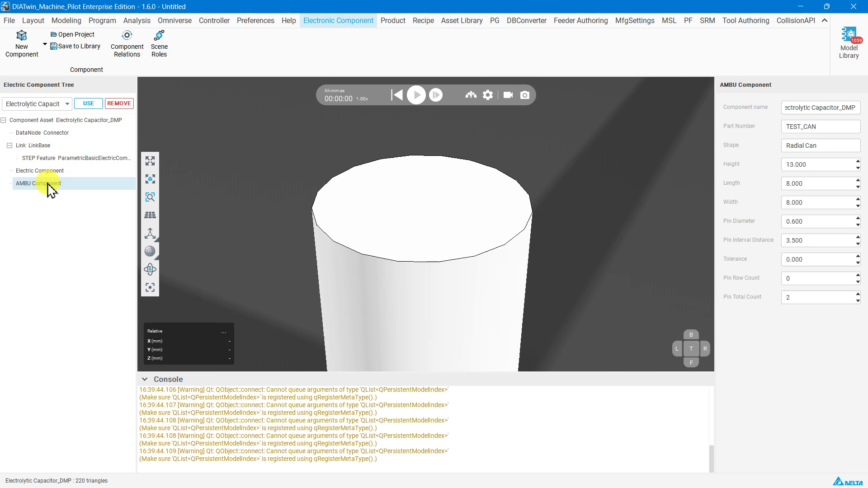Select the zoom-to-area magnifier tool
The width and height of the screenshot is (868, 488).
[150, 197]
